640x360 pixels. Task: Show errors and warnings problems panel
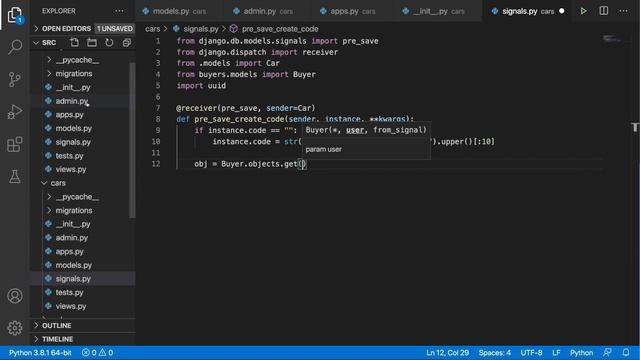[x=97, y=353]
